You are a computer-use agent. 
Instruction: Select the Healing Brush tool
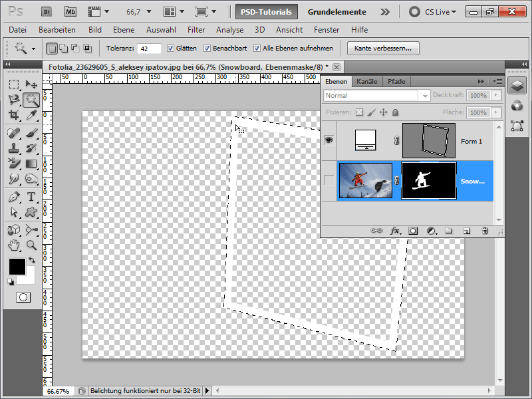coord(14,133)
